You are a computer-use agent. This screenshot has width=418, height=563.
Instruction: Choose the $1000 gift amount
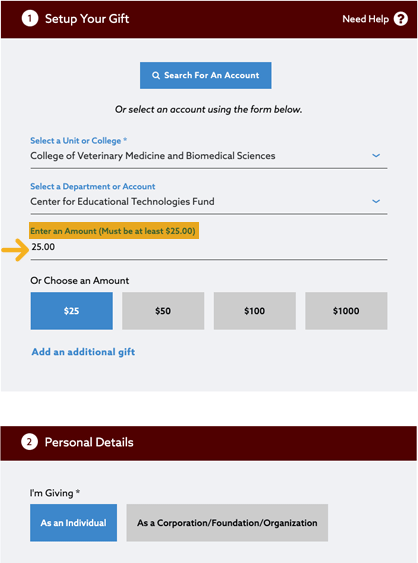tap(346, 311)
